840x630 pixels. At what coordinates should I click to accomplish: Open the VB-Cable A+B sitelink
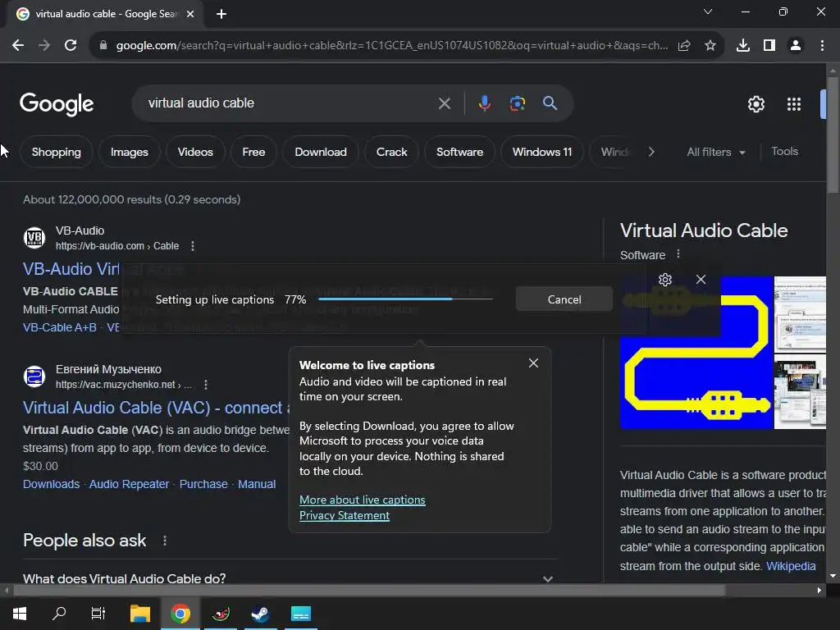59,327
